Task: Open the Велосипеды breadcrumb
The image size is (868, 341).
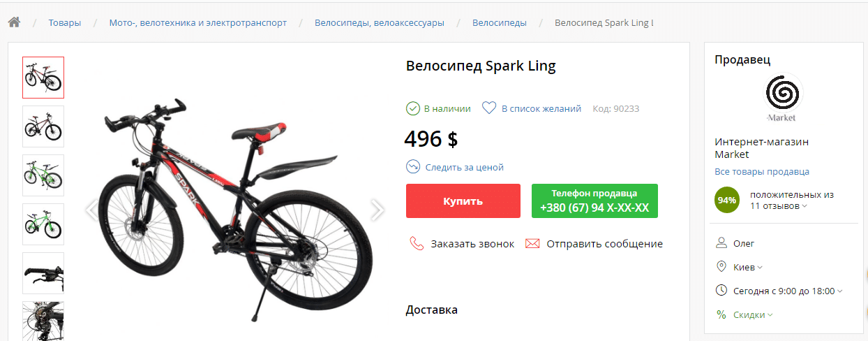Action: click(x=500, y=22)
